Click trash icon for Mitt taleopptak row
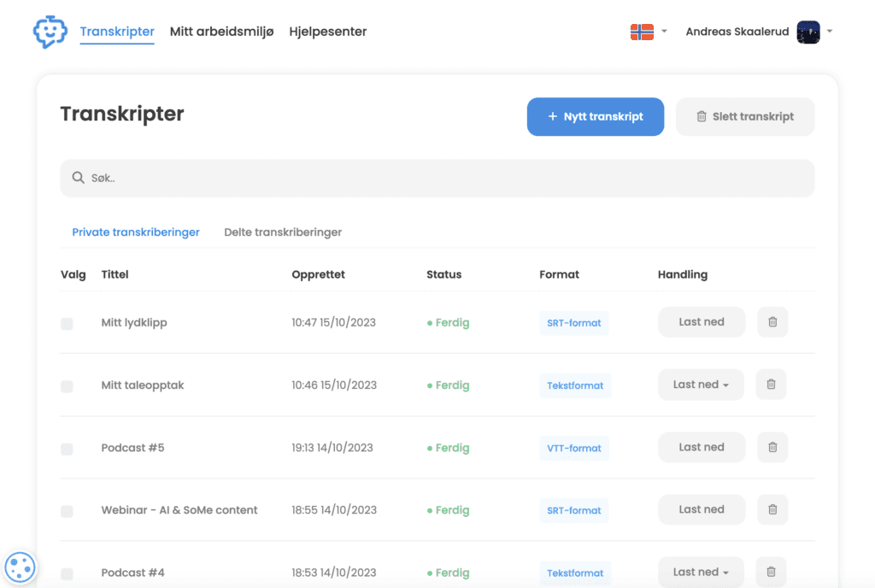875x588 pixels. point(771,385)
